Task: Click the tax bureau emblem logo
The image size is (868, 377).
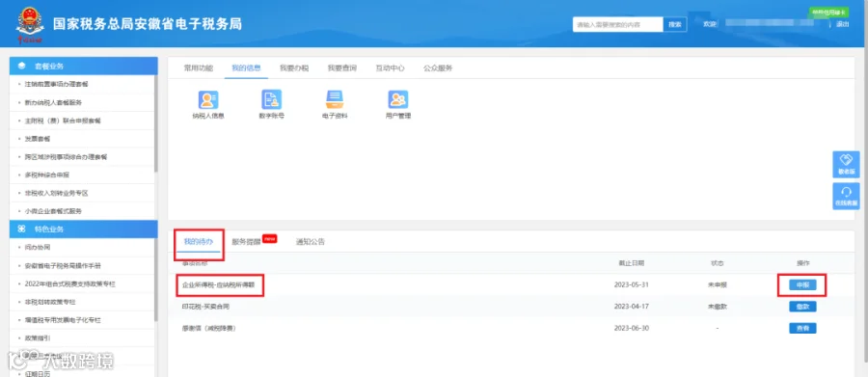Action: click(29, 25)
